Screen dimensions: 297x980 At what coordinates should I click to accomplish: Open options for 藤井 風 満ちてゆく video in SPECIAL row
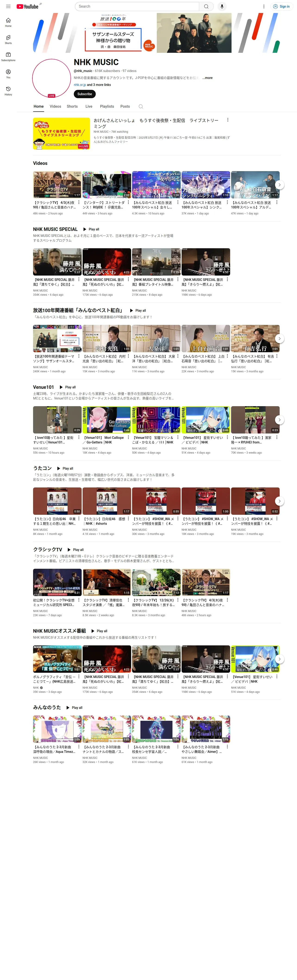pos(79,279)
